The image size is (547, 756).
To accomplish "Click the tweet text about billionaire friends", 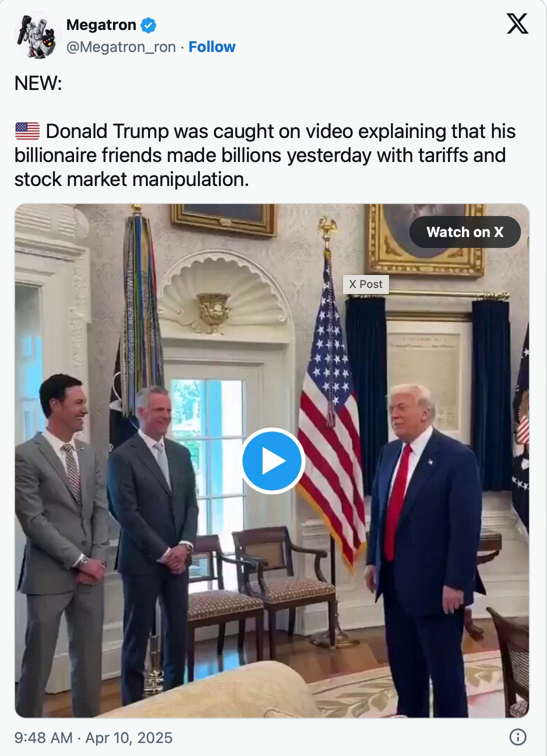I will (x=265, y=155).
